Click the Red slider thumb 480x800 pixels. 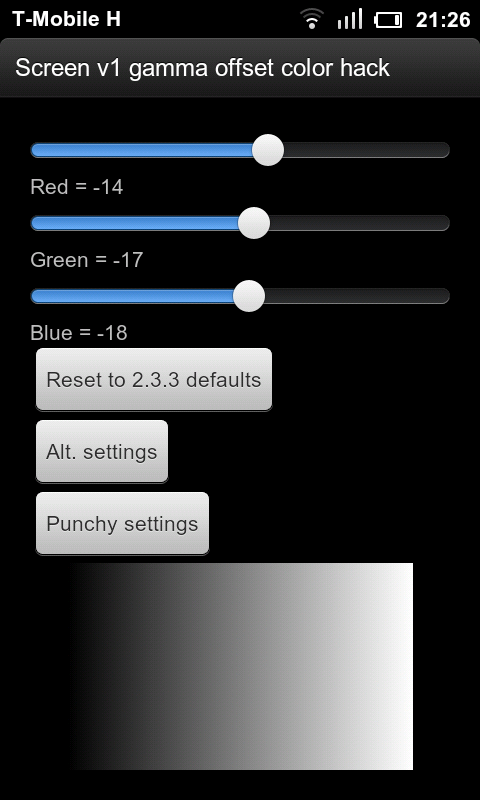pyautogui.click(x=268, y=150)
